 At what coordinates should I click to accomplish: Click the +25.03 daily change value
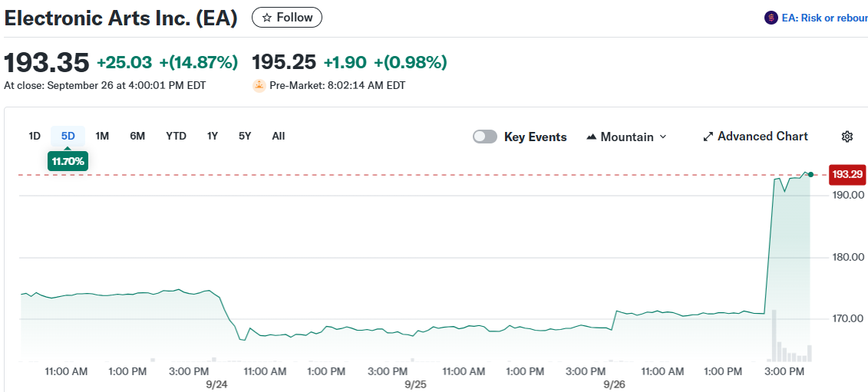pos(124,63)
